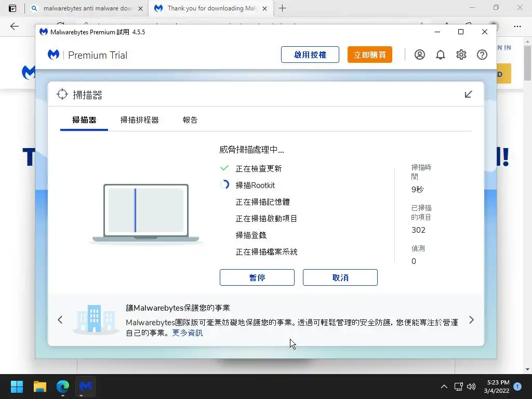The image size is (532, 399).
Task: Close the Malwarebytes window
Action: [x=485, y=32]
